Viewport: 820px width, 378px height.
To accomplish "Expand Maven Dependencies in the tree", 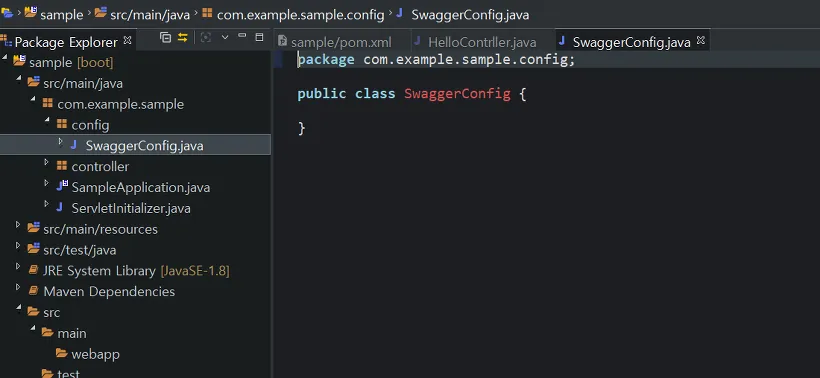I will (x=18, y=288).
